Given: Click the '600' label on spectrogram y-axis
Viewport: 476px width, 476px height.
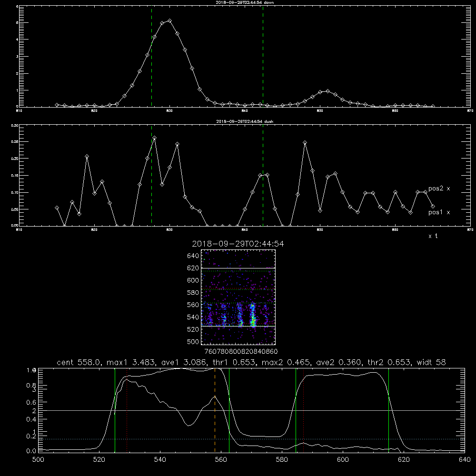Looking at the screenshot, I should click(193, 280).
